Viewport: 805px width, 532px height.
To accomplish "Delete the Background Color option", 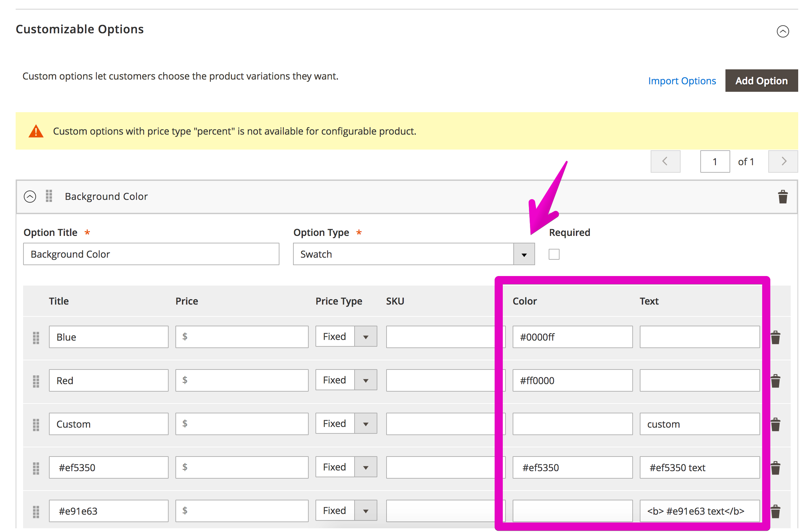I will 783,196.
